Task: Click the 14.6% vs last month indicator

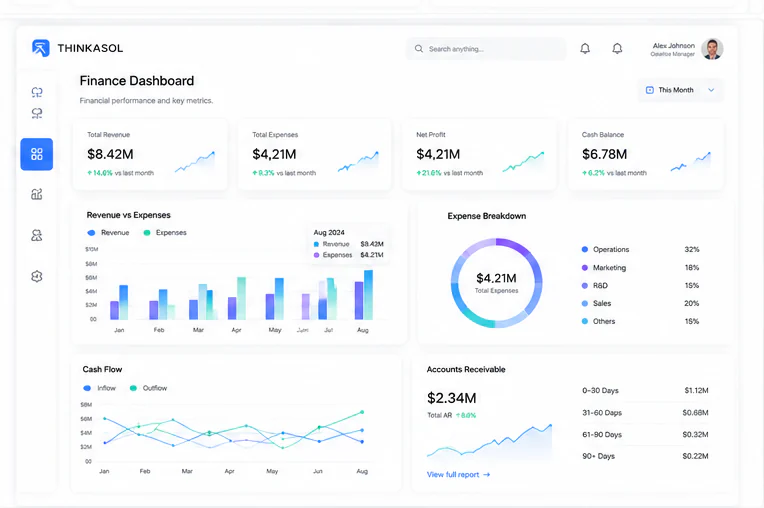Action: tap(120, 173)
